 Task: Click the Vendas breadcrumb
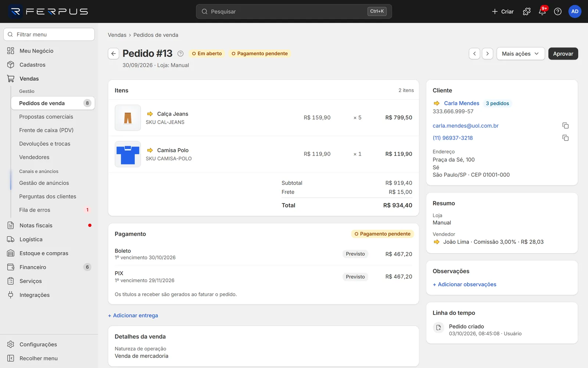pyautogui.click(x=117, y=35)
